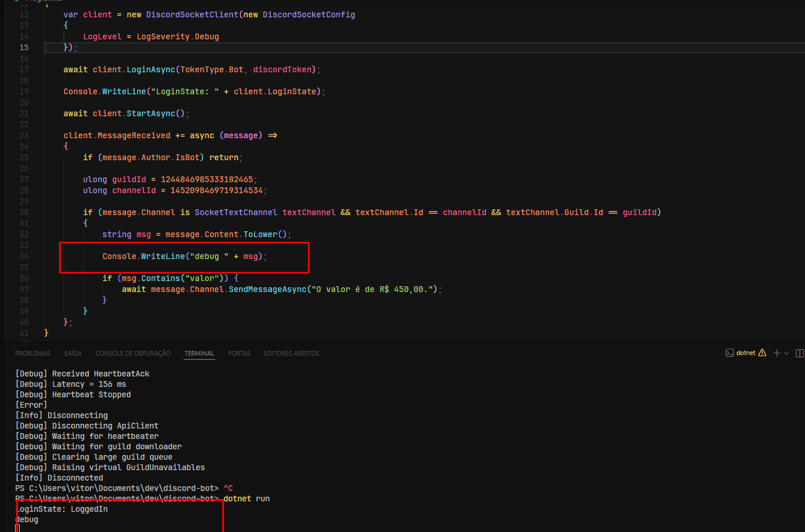The height and width of the screenshot is (532, 805).
Task: Click the "Clearing large guild queue" line
Action: 94,457
